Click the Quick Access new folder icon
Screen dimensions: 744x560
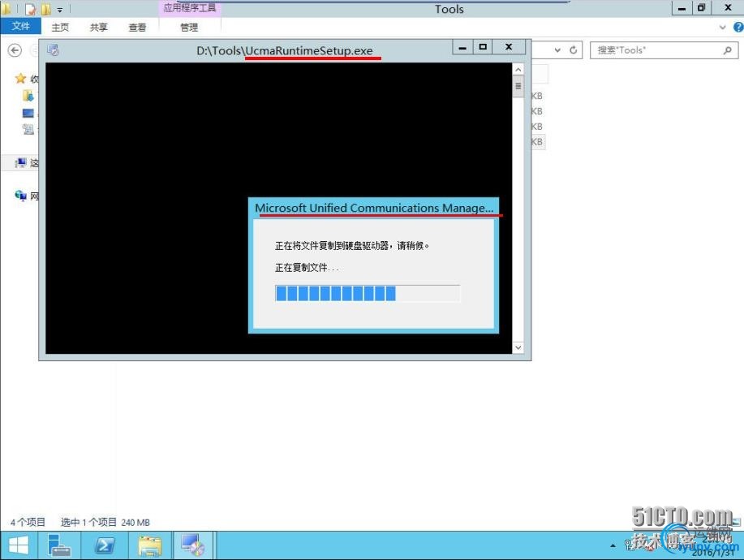[x=46, y=9]
